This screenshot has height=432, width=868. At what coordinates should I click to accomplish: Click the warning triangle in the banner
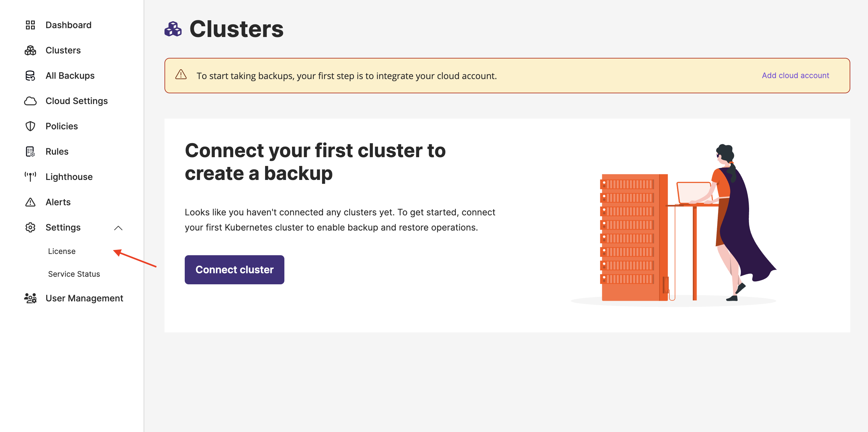click(181, 74)
